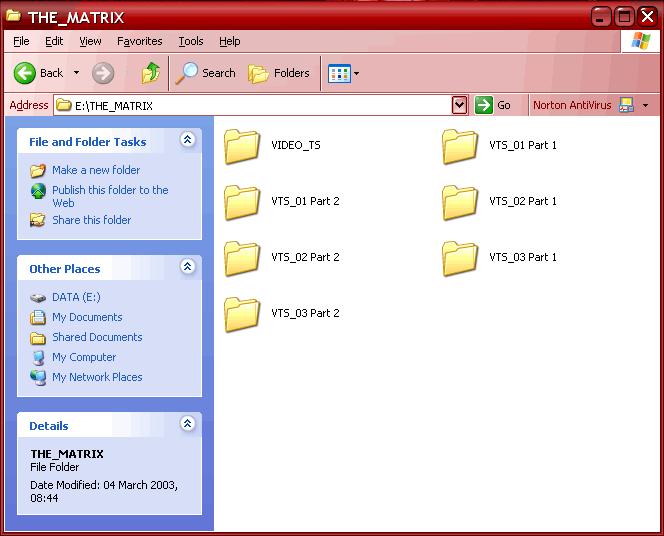The height and width of the screenshot is (536, 664).
Task: Open the Forward history dropdown arrow
Action: tap(127, 73)
